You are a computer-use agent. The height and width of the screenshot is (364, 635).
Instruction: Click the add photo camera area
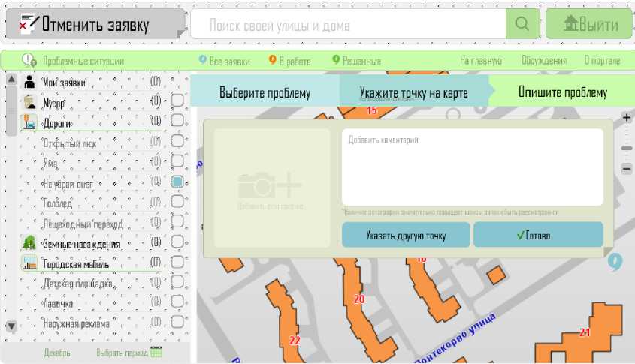[x=271, y=188]
